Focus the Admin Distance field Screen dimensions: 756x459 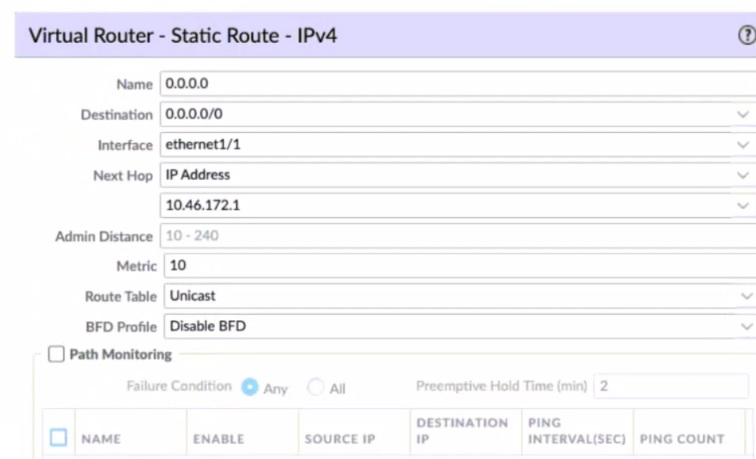tap(450, 236)
